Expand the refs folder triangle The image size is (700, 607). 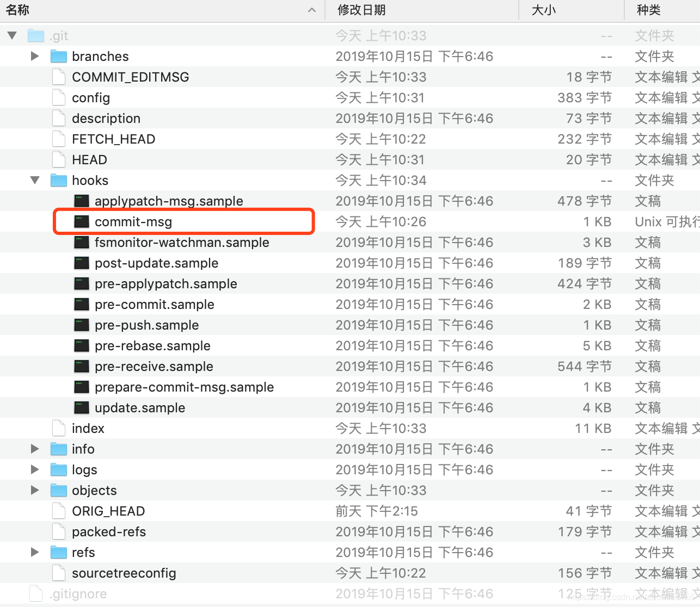[35, 552]
